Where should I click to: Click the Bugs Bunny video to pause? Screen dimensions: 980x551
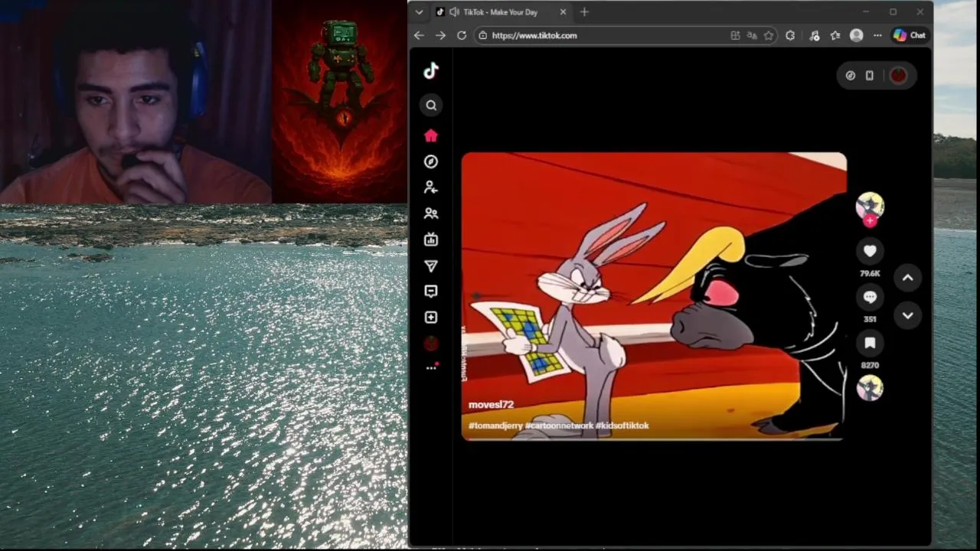click(654, 296)
